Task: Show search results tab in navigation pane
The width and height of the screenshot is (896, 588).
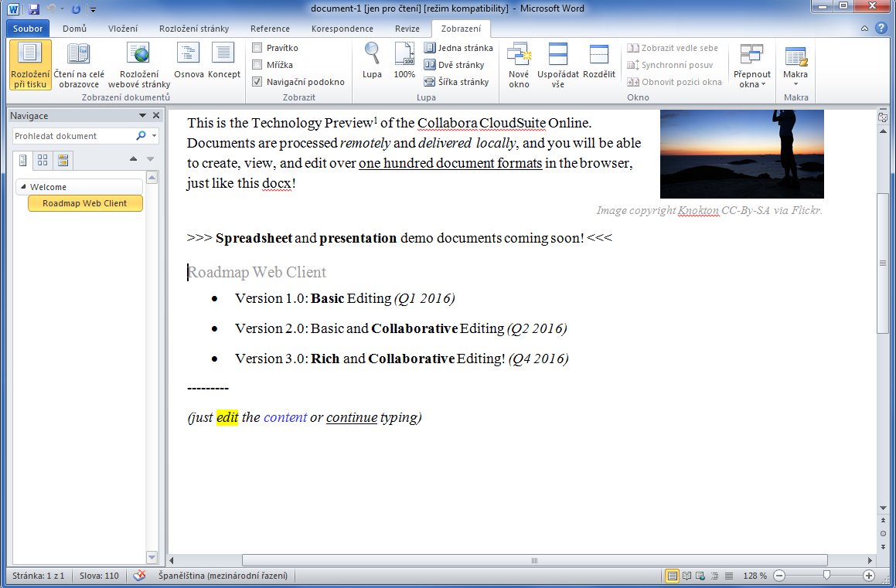Action: click(63, 161)
